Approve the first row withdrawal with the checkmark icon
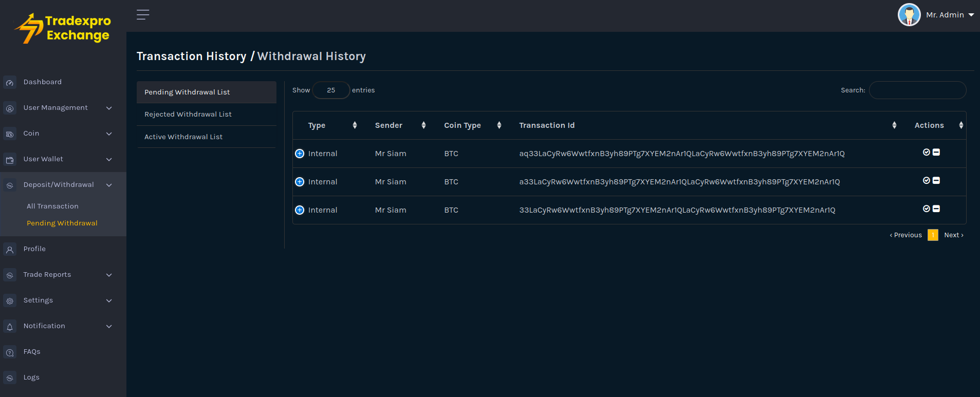Screen dimensions: 980x397 click(926, 152)
